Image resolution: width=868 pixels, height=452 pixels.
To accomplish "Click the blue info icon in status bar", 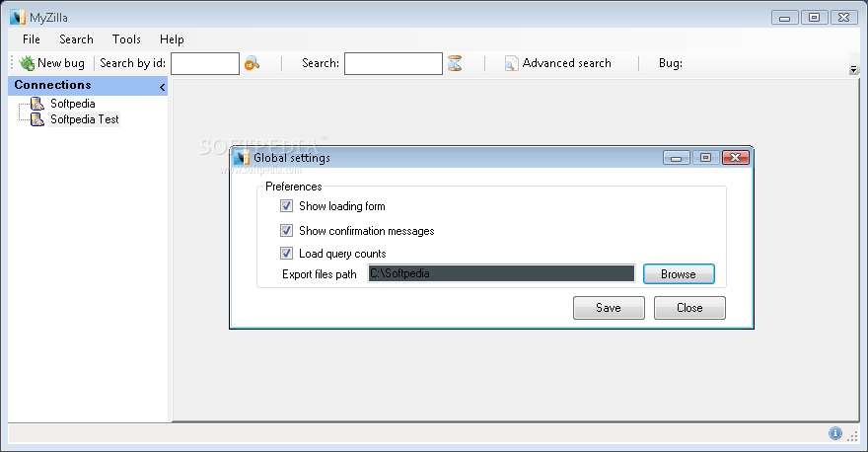I will tap(834, 433).
